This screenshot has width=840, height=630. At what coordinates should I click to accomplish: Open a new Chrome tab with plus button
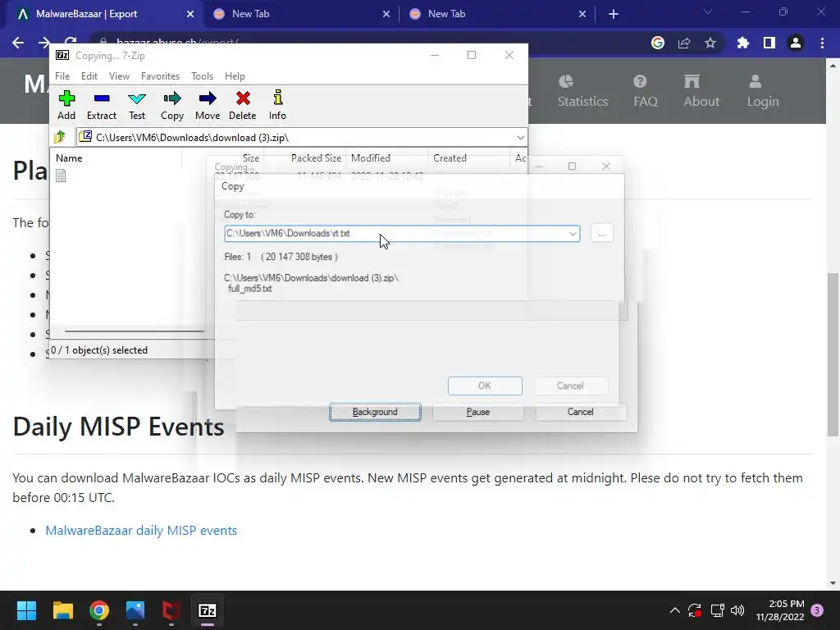(x=614, y=14)
